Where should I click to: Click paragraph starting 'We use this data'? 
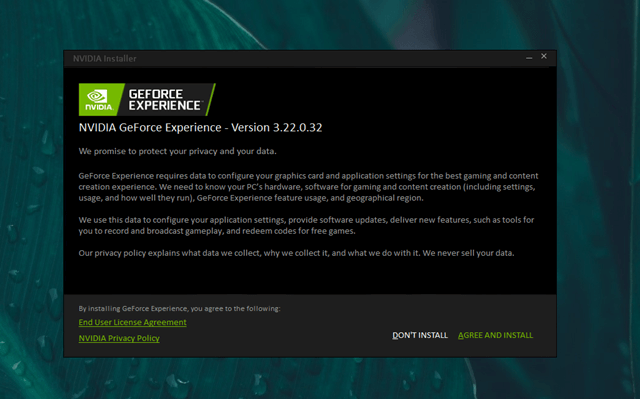[x=306, y=225]
